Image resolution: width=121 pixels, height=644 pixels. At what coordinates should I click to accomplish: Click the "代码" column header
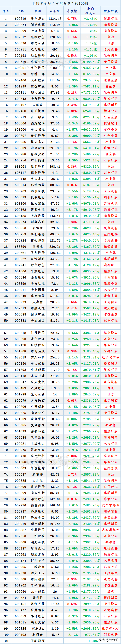pos(21,11)
